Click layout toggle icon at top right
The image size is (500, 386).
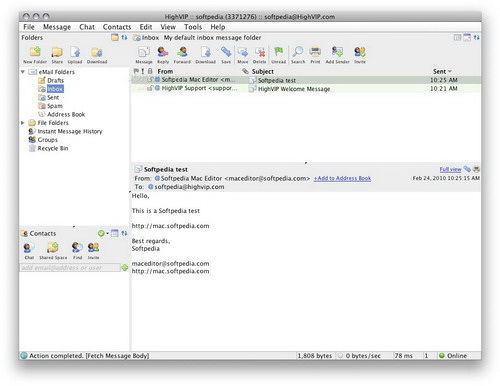coord(457,37)
